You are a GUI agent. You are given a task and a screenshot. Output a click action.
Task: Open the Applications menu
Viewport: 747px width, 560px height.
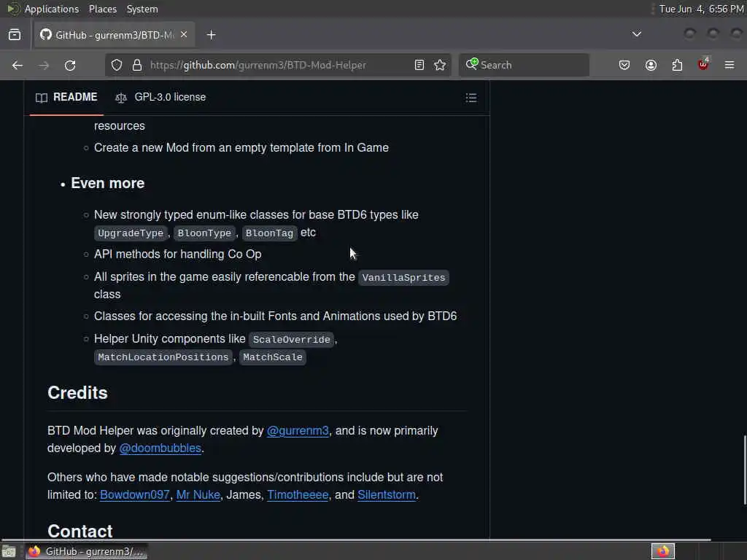pyautogui.click(x=52, y=9)
